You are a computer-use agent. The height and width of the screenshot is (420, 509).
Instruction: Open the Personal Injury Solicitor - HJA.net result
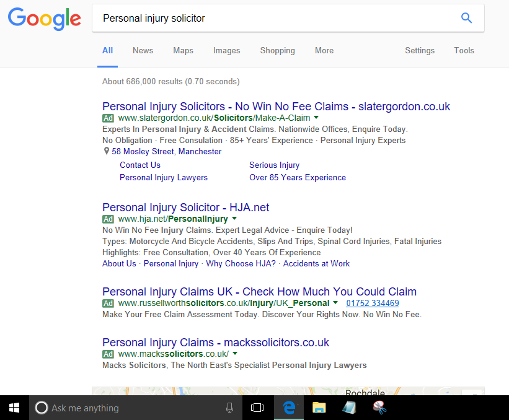185,208
